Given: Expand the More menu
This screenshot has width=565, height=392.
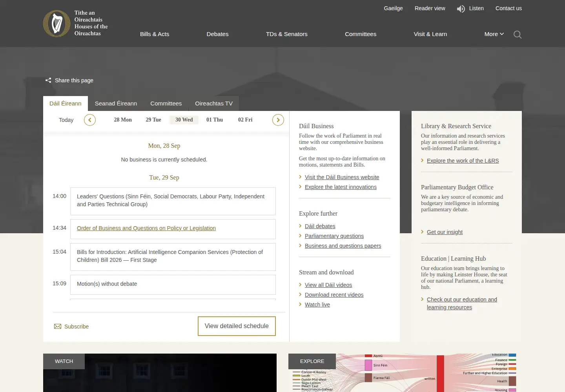Looking at the screenshot, I should tap(494, 34).
